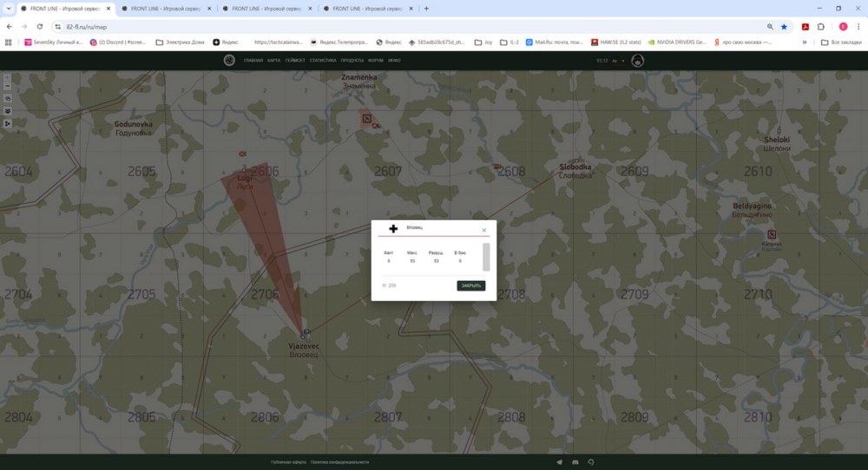Open the browser Extensions puzzle icon
Viewport: 868px width, 470px height.
click(821, 27)
